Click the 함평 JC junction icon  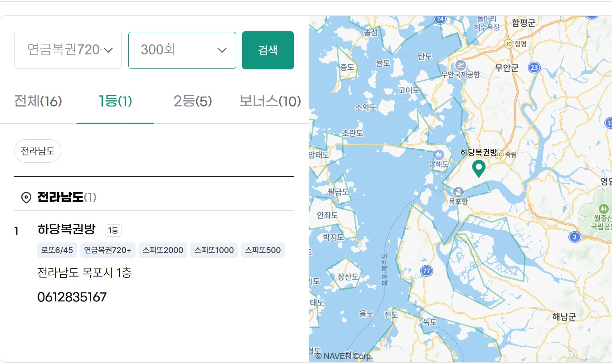[508, 44]
